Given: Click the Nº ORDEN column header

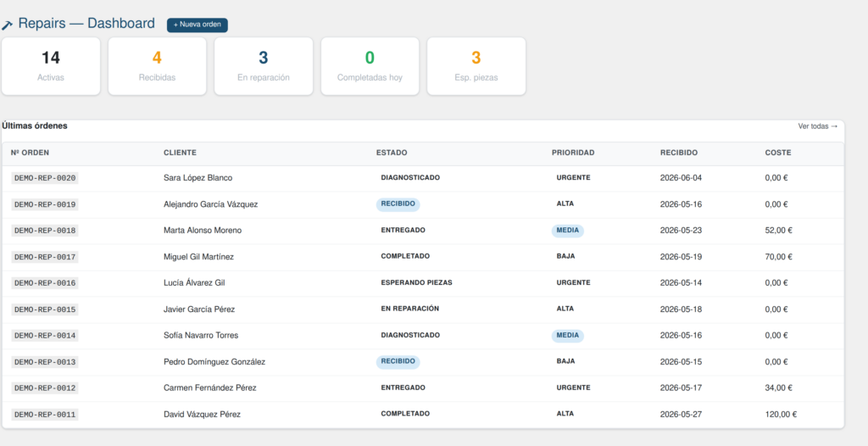Looking at the screenshot, I should (x=31, y=153).
